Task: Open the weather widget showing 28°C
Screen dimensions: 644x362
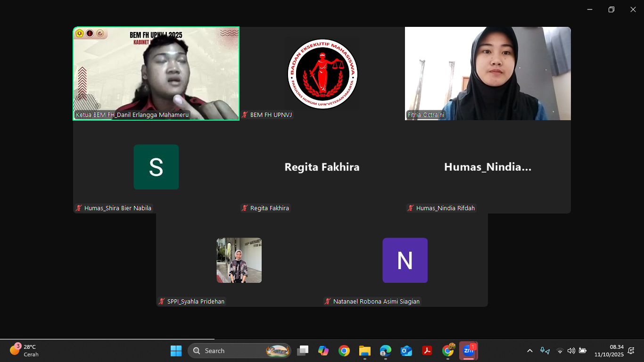Action: (25, 351)
